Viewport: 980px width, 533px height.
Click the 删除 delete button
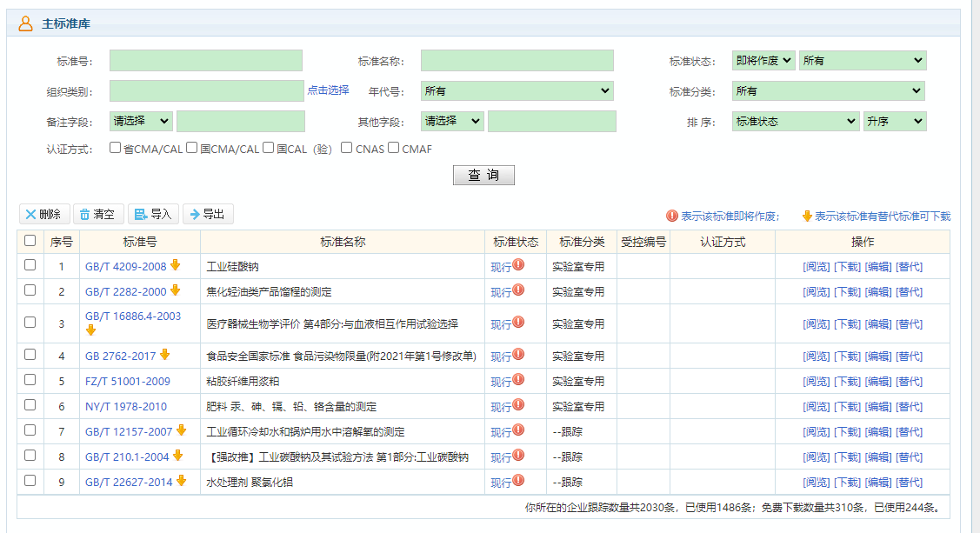click(43, 214)
